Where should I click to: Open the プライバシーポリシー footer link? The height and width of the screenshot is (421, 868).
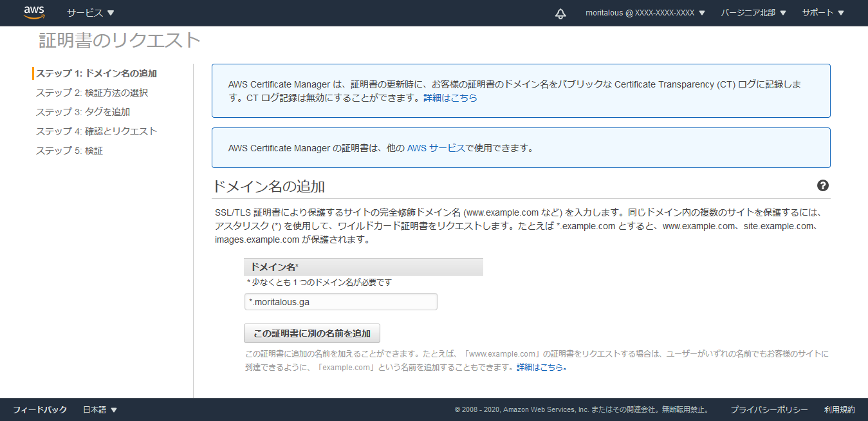pos(768,409)
